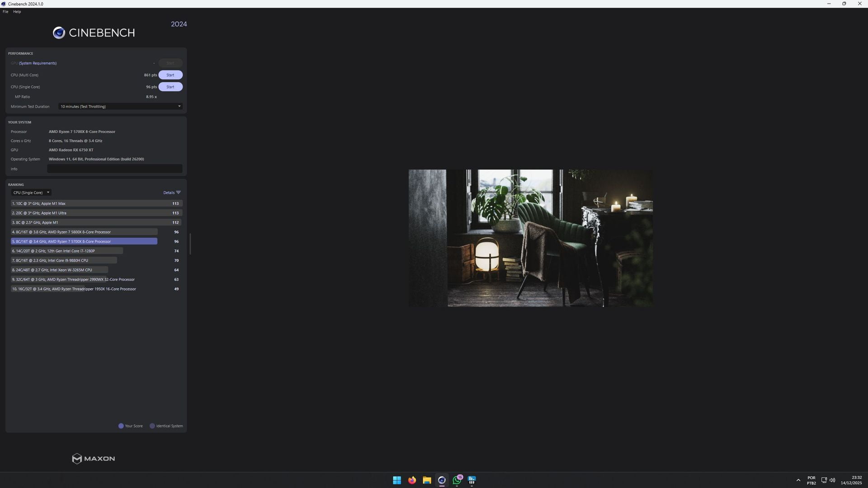The image size is (868, 488).
Task: Click the blue bars taskbar app icon
Action: tap(472, 480)
